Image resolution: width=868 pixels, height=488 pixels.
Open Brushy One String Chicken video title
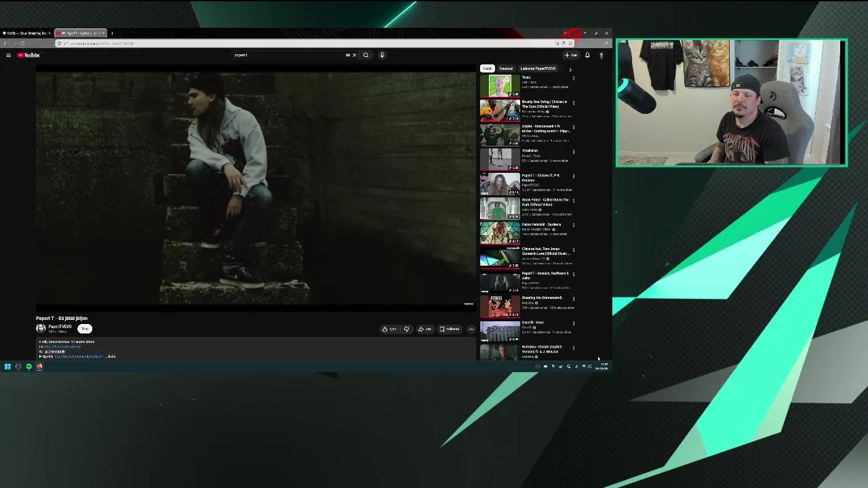click(544, 104)
